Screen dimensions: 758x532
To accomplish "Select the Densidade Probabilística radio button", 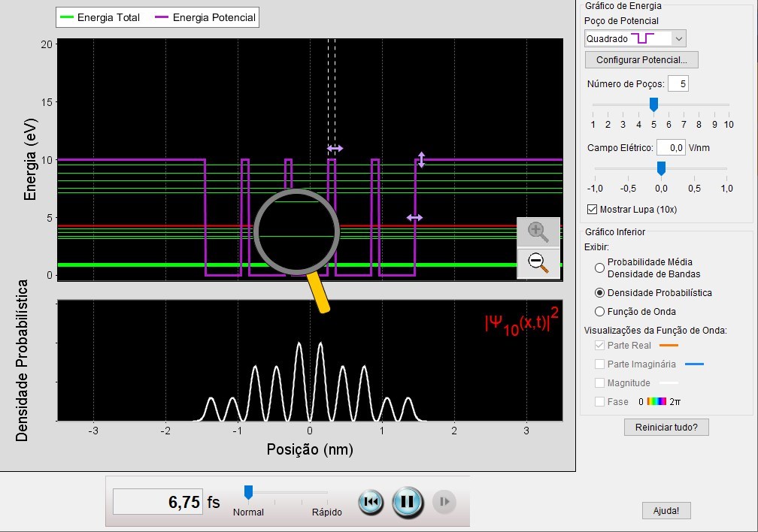I will [x=599, y=292].
